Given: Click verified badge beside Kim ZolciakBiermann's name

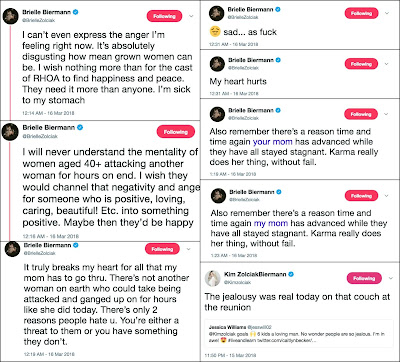Looking at the screenshot, I should click(x=291, y=274).
